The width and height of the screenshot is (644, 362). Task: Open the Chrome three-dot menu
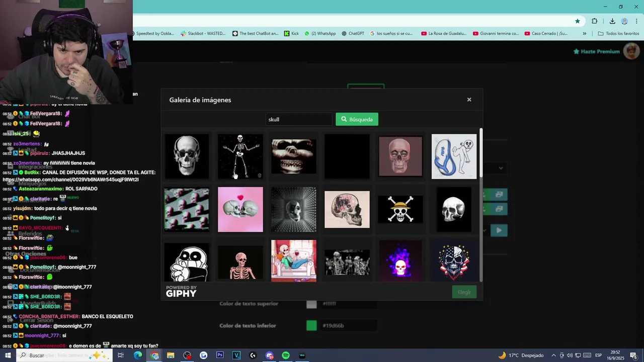click(637, 21)
